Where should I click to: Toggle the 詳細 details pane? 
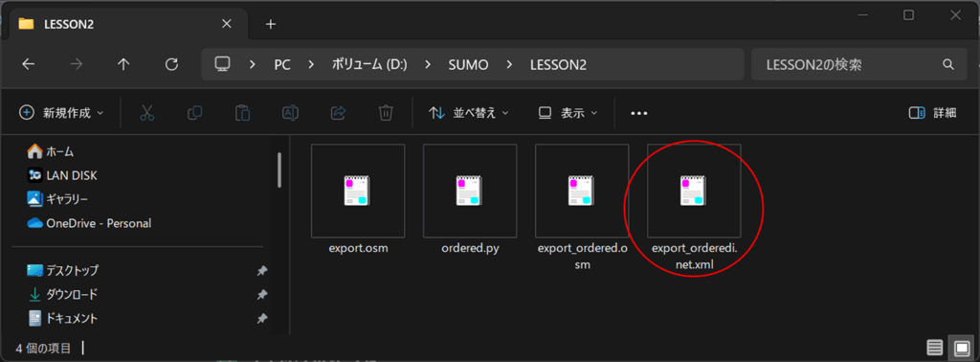pyautogui.click(x=932, y=113)
